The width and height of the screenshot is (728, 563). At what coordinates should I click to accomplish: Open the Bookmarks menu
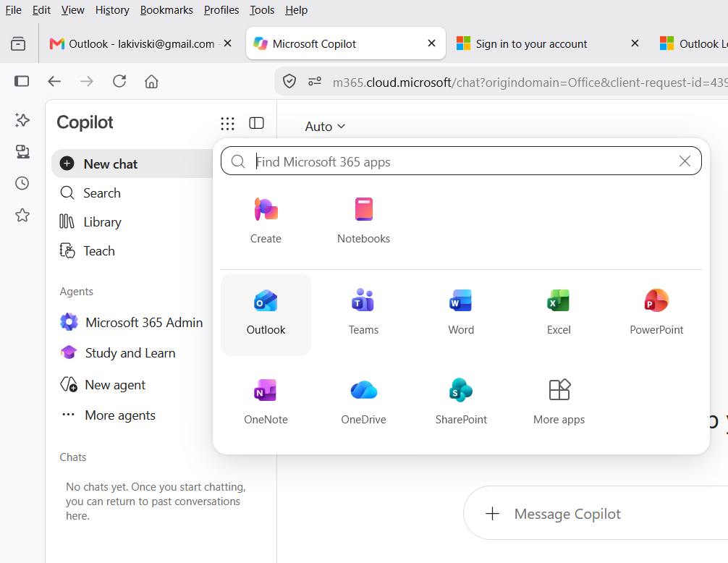[x=166, y=9]
